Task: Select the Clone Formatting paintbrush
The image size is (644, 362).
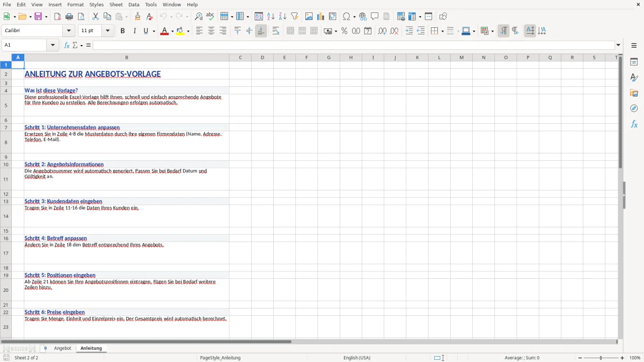Action: [138, 17]
